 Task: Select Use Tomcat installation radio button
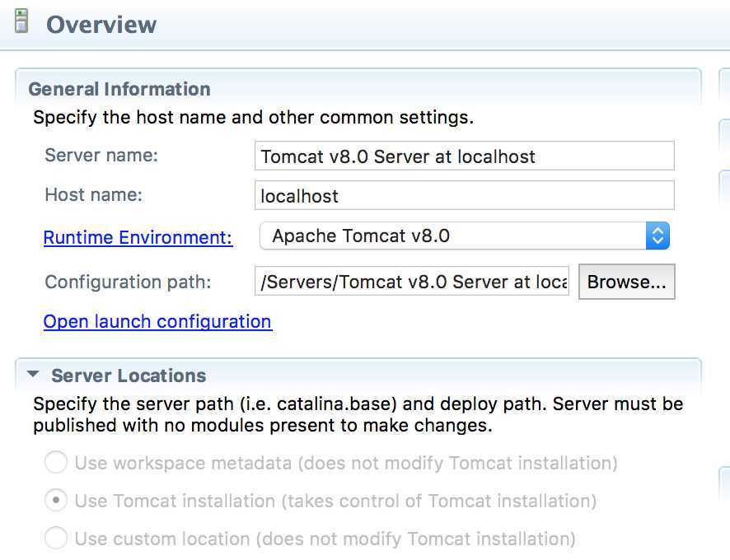click(x=56, y=501)
